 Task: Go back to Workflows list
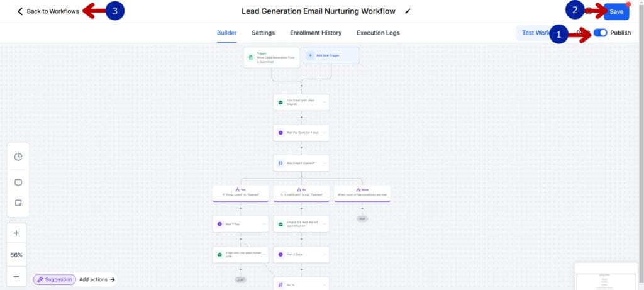pos(48,11)
